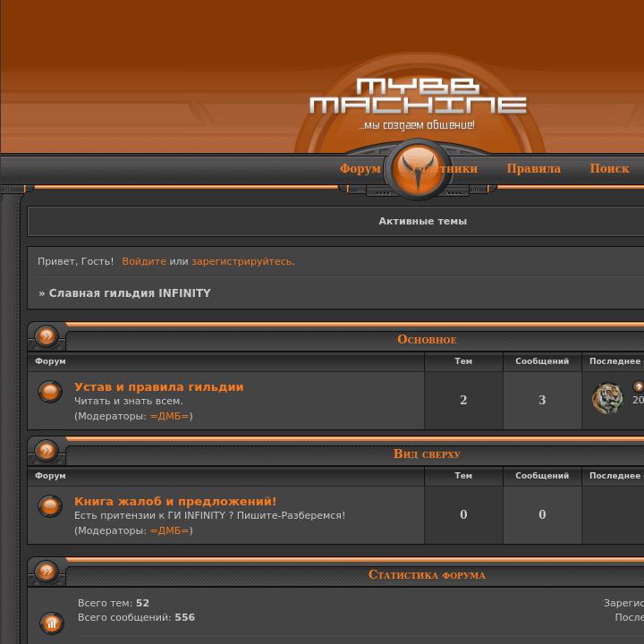The width and height of the screenshot is (644, 644).
Task: Click the Основное category title
Action: click(x=427, y=339)
